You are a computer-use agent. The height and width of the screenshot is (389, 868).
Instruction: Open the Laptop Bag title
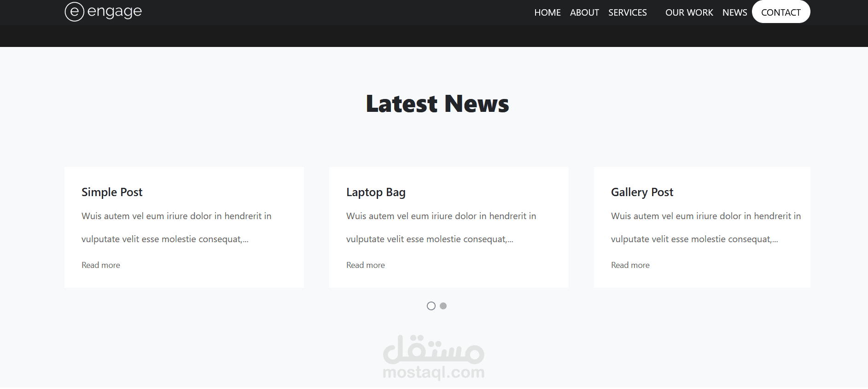376,192
